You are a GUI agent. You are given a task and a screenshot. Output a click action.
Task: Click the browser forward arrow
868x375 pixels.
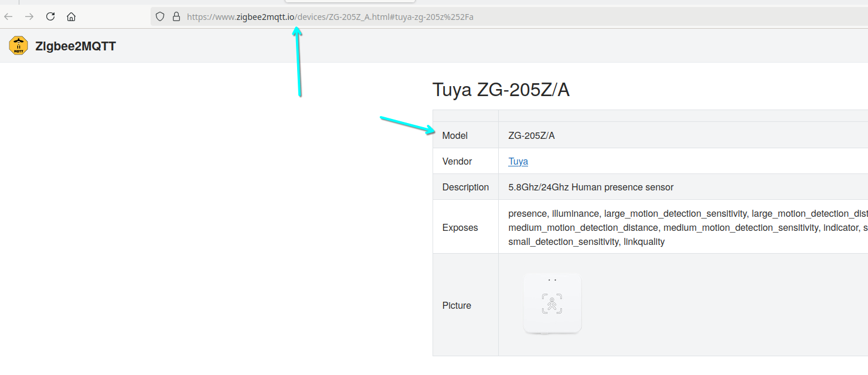click(29, 16)
